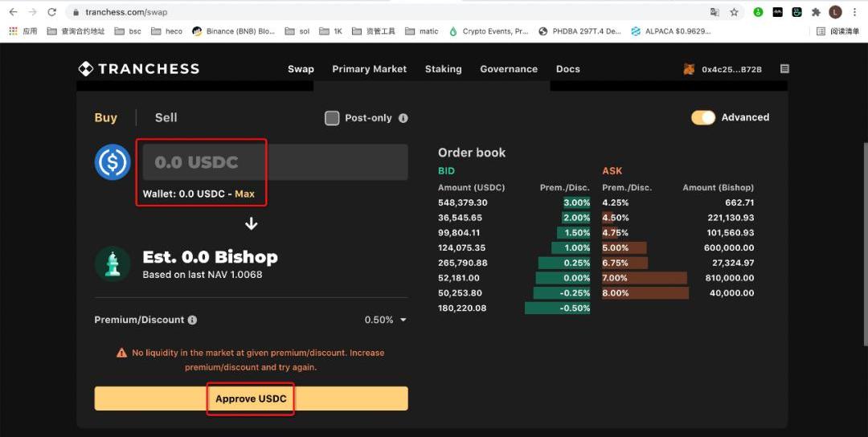The height and width of the screenshot is (437, 868).
Task: Click the MetaMask fox wallet icon
Action: (x=689, y=69)
